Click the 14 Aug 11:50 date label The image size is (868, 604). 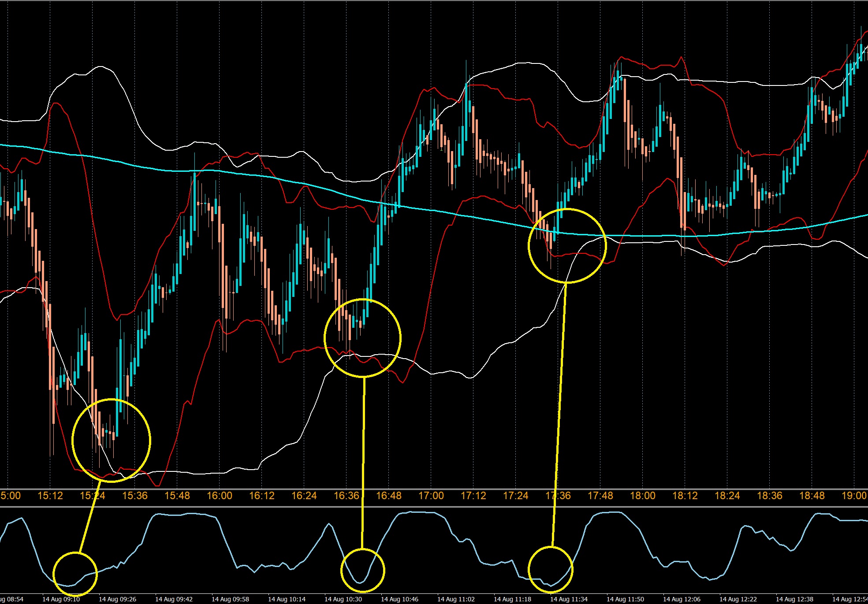click(x=625, y=599)
